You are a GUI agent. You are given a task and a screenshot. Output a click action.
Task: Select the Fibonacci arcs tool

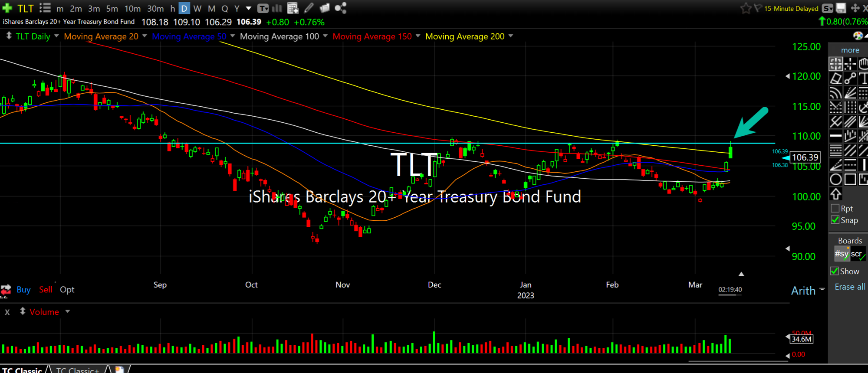coord(835,93)
